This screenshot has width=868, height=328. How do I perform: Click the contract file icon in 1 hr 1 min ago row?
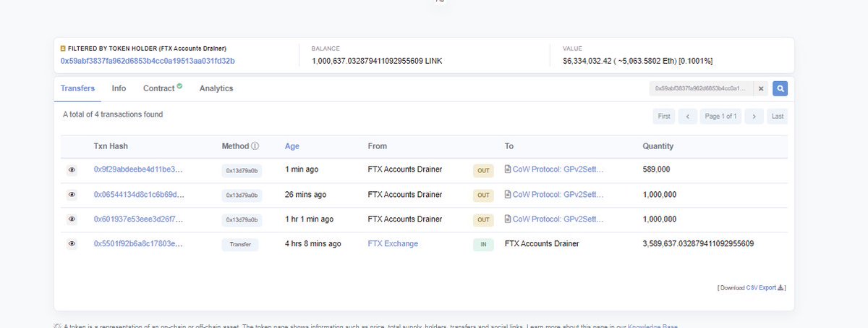[508, 219]
